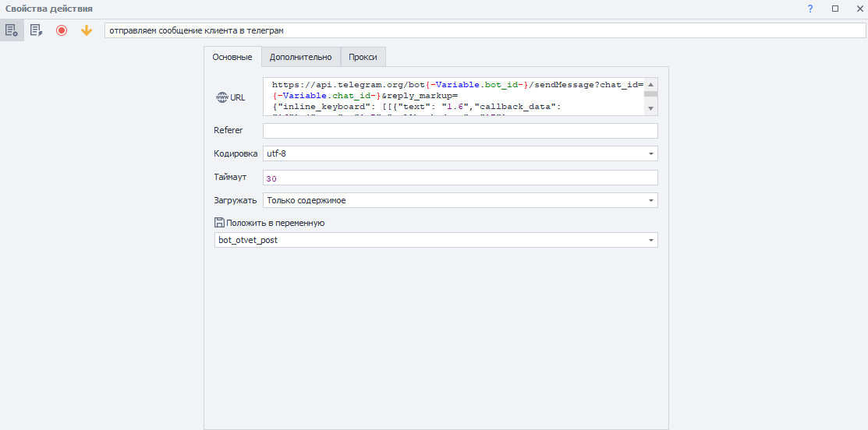The width and height of the screenshot is (868, 430).
Task: Click the floppy disk save-to-variable icon
Action: coord(219,223)
